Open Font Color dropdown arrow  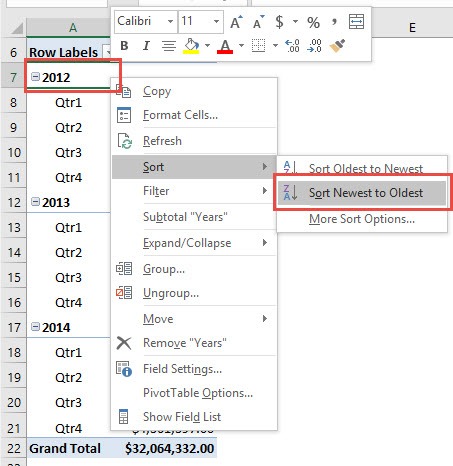pyautogui.click(x=241, y=46)
